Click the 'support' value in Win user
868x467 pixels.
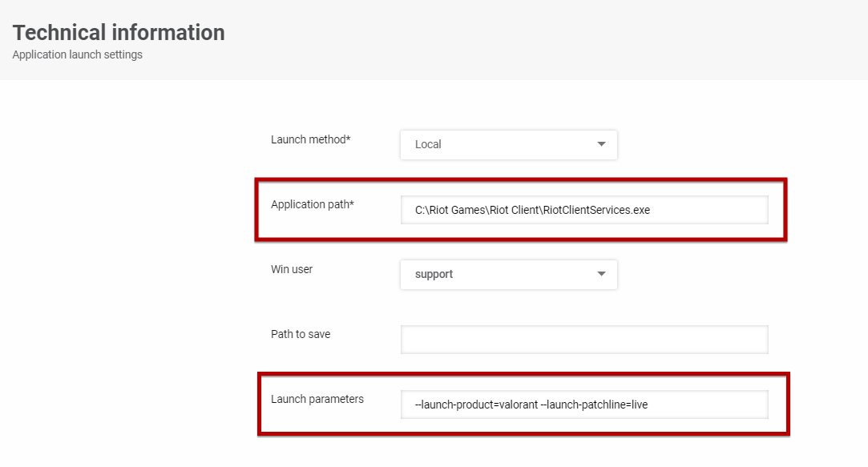pos(434,274)
